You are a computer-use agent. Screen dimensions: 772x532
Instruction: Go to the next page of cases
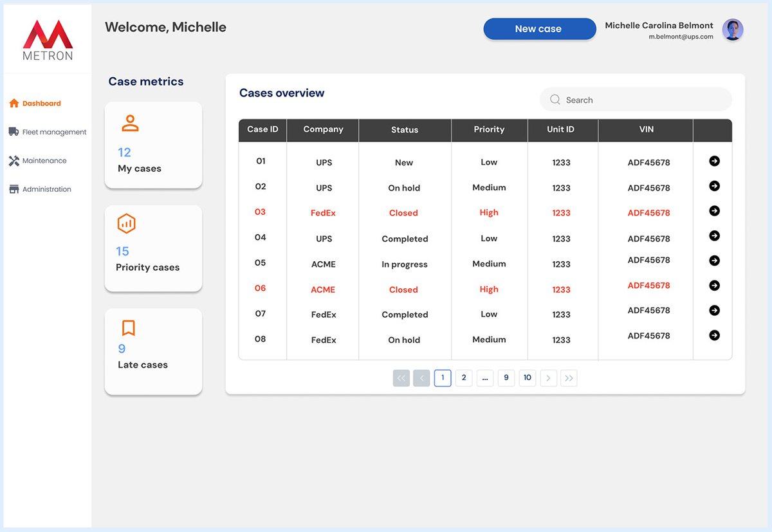[548, 378]
